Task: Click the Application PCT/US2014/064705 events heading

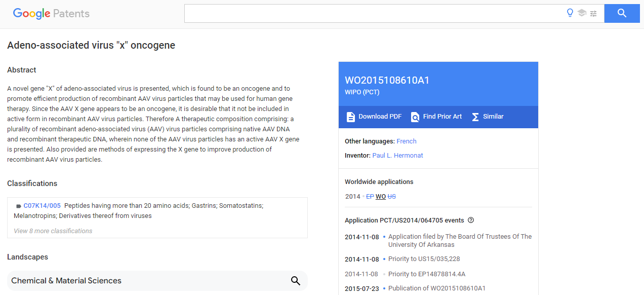Action: (x=405, y=220)
